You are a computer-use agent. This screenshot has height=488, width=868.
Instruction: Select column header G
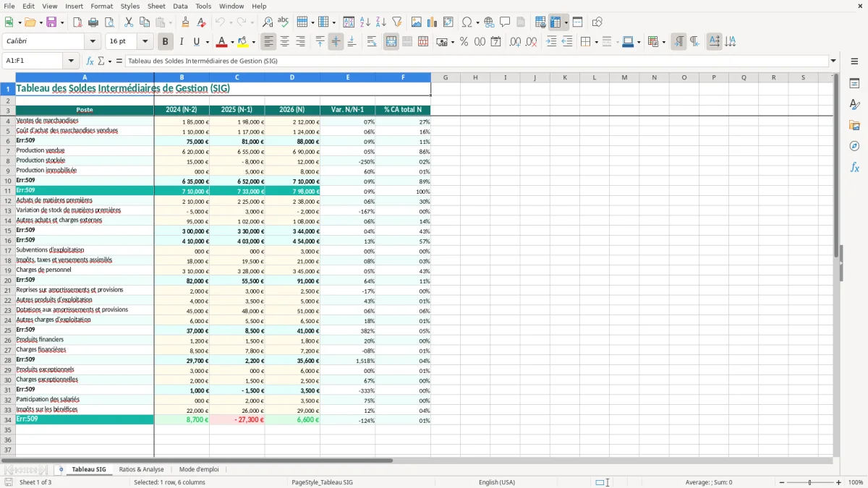446,77
